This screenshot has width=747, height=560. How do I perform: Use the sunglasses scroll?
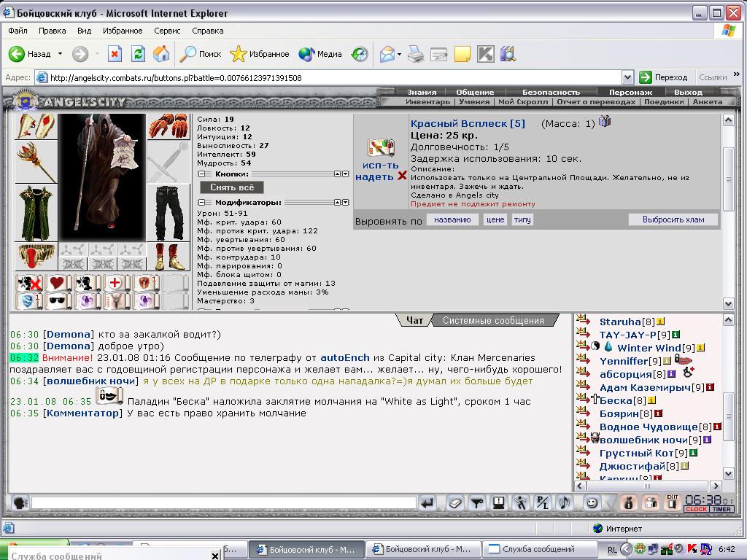(58, 301)
